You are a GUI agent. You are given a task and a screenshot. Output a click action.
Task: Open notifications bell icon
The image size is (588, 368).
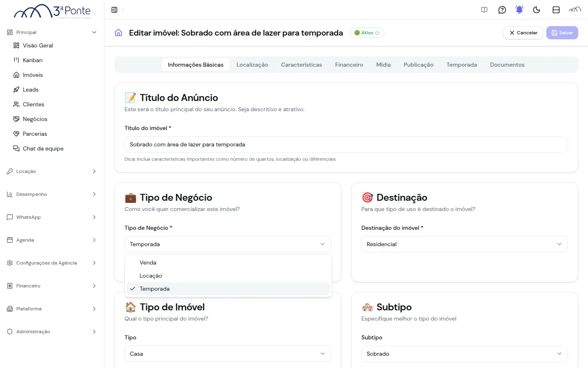point(519,10)
